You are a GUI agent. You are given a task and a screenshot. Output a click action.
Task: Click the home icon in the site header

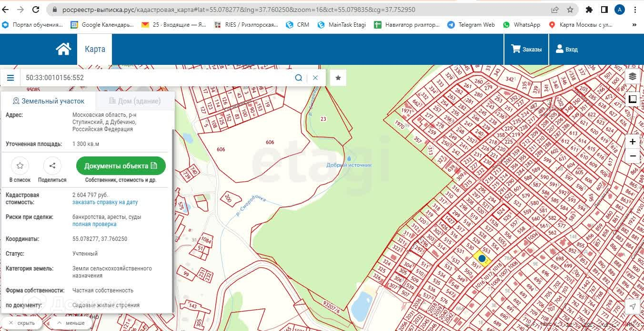[x=63, y=49]
